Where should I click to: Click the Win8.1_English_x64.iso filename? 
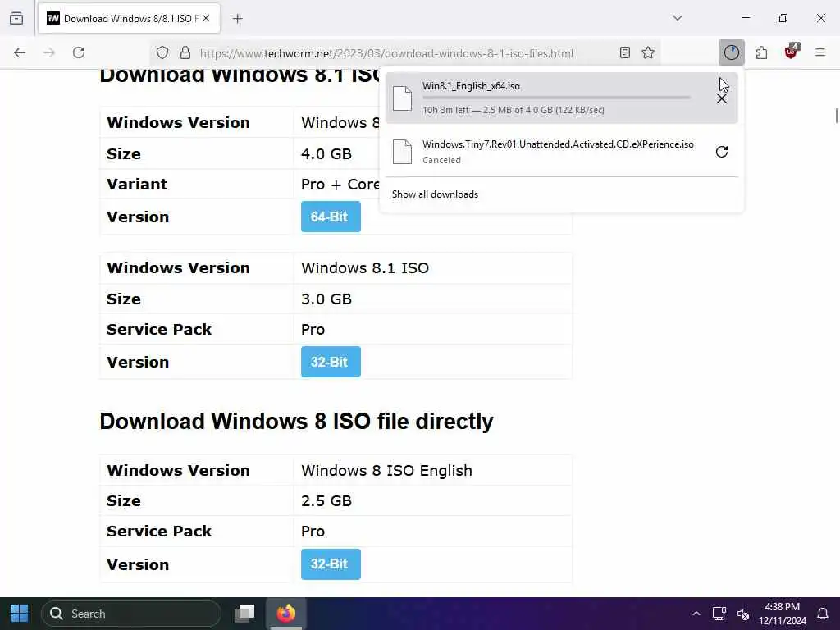click(471, 85)
